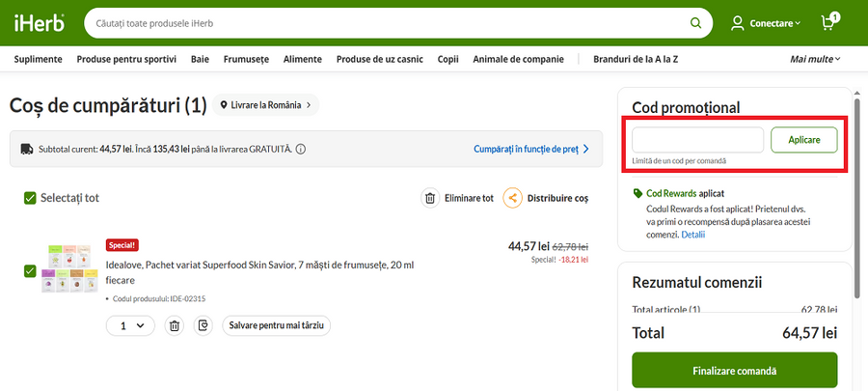Open the quantity dropdown for the product
The image size is (868, 391).
point(130,326)
